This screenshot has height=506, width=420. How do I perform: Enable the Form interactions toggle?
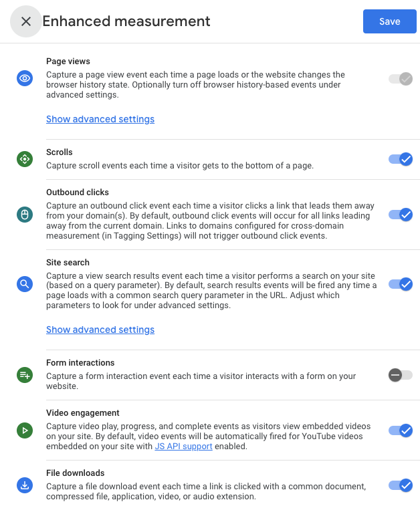coord(401,375)
